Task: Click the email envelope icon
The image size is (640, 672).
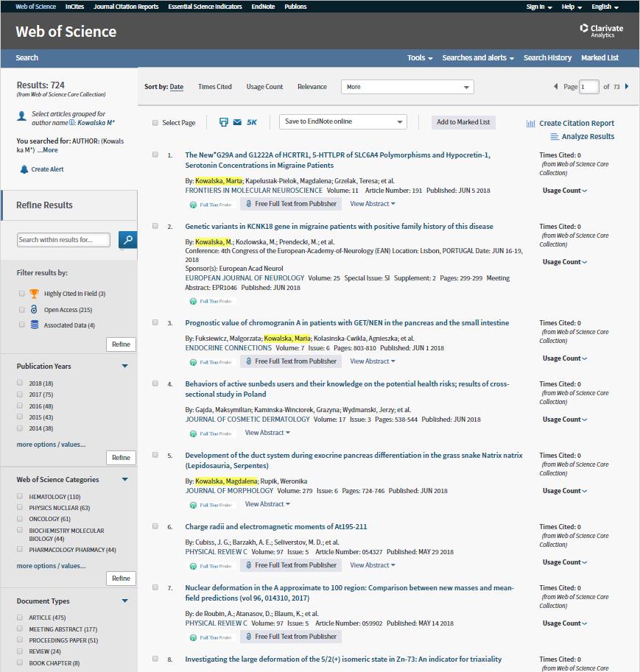Action: [237, 122]
